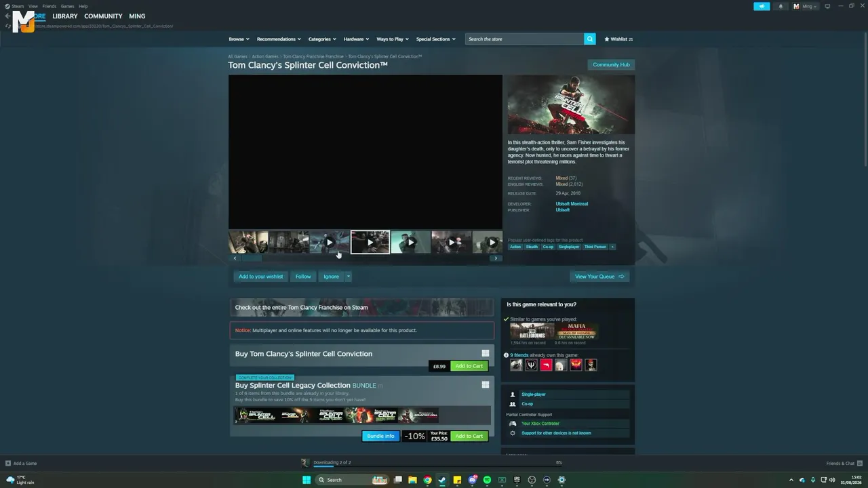Click the media strip scrollbar handle

[252, 258]
